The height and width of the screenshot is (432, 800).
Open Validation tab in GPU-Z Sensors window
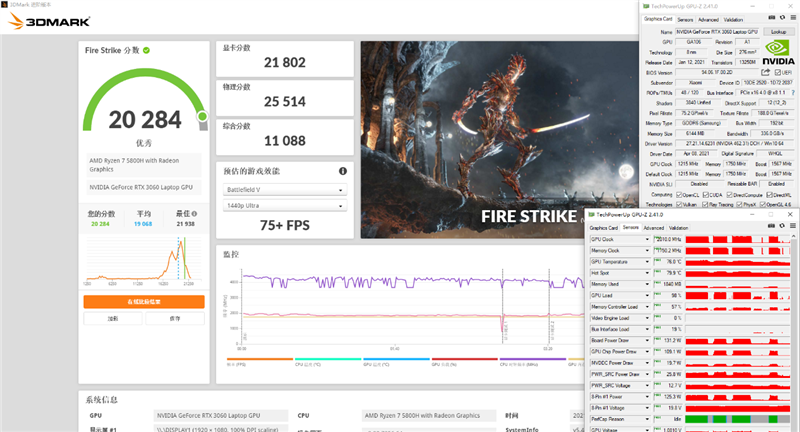[x=679, y=227]
